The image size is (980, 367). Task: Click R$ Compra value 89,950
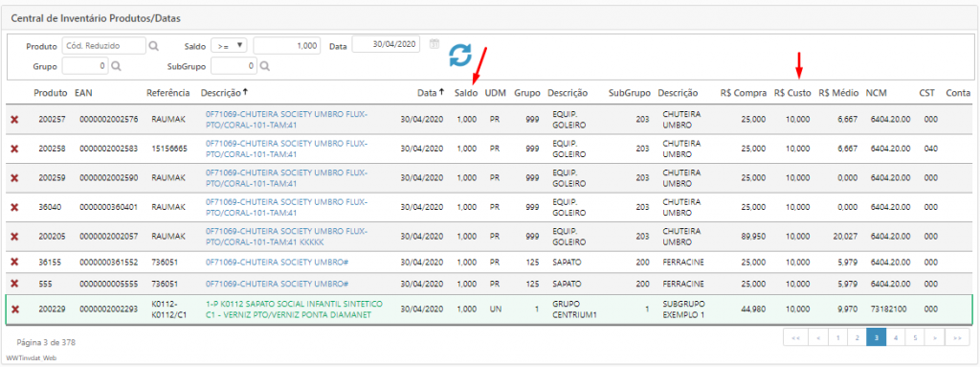[753, 237]
